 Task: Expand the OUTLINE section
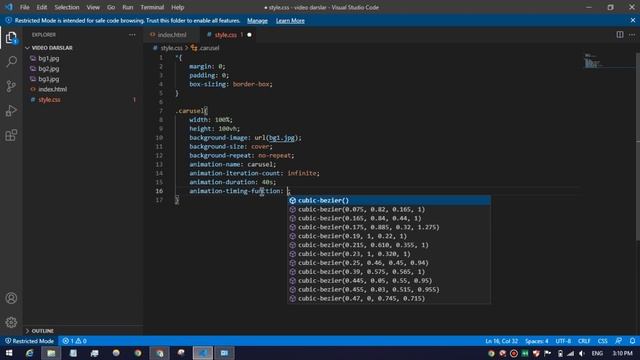click(x=42, y=331)
